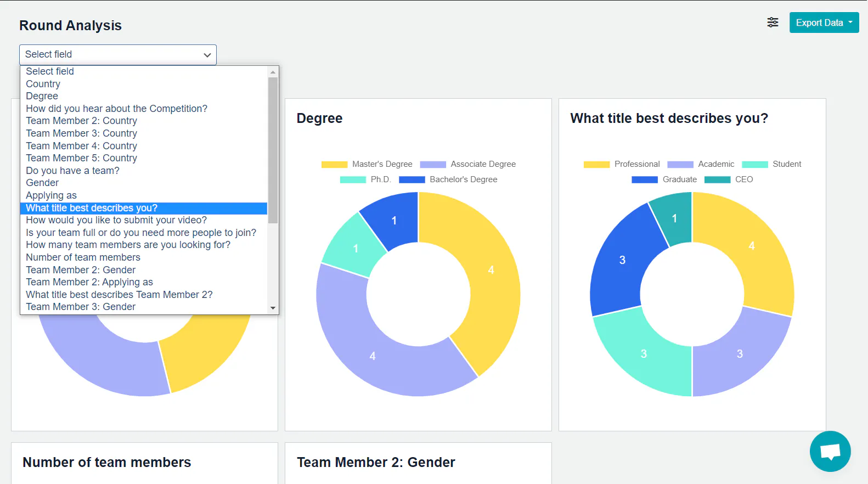This screenshot has width=868, height=484.
Task: Collapse the Select field combo box
Action: pyautogui.click(x=118, y=54)
